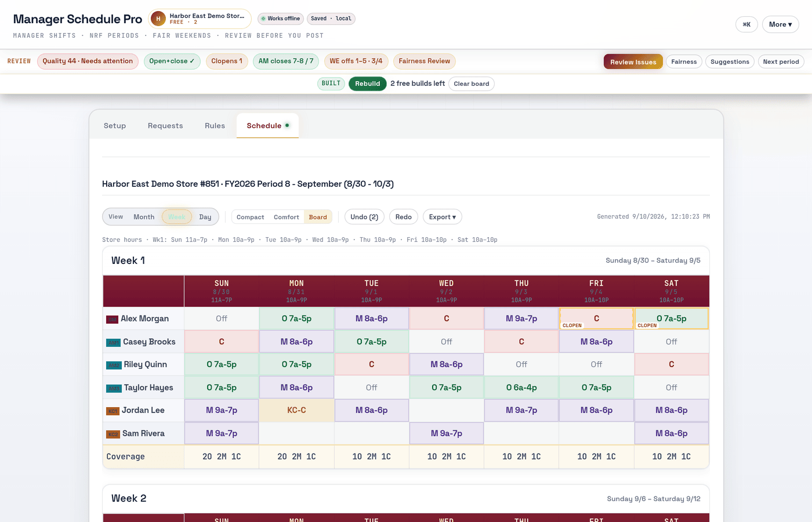Click the 2 free builds left text

[x=418, y=84]
